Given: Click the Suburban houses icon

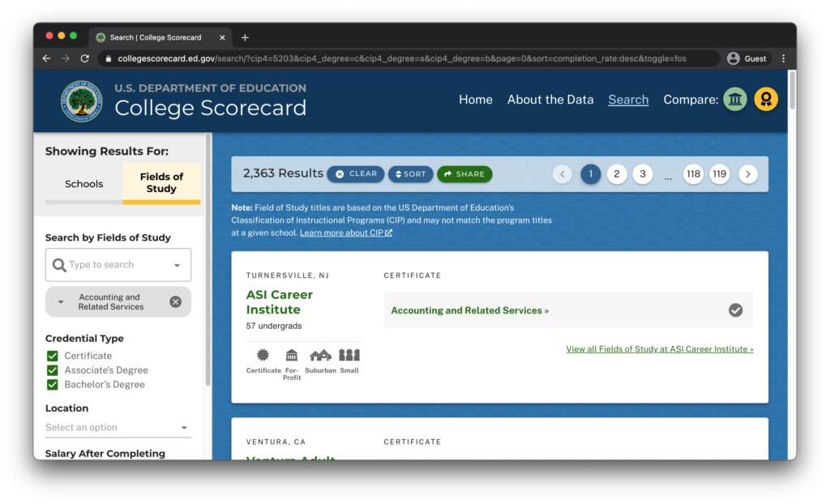Looking at the screenshot, I should point(320,355).
